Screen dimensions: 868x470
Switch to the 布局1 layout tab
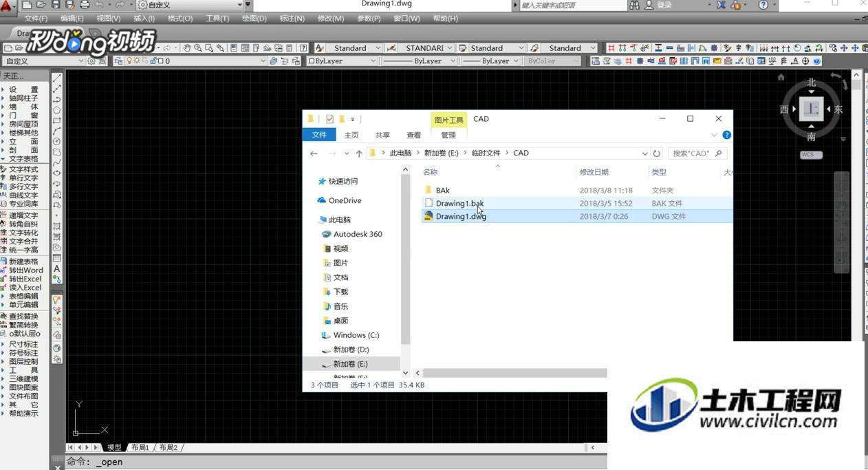click(x=140, y=447)
